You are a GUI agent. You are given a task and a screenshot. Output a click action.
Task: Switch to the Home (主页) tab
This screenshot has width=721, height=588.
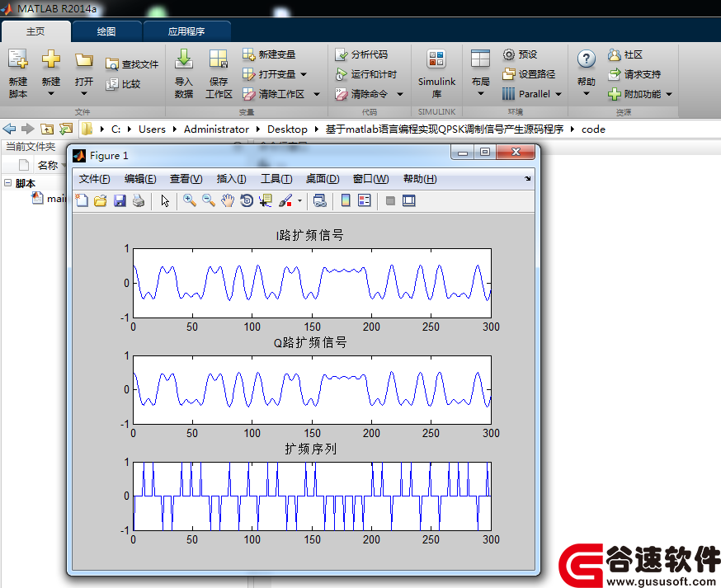[35, 31]
